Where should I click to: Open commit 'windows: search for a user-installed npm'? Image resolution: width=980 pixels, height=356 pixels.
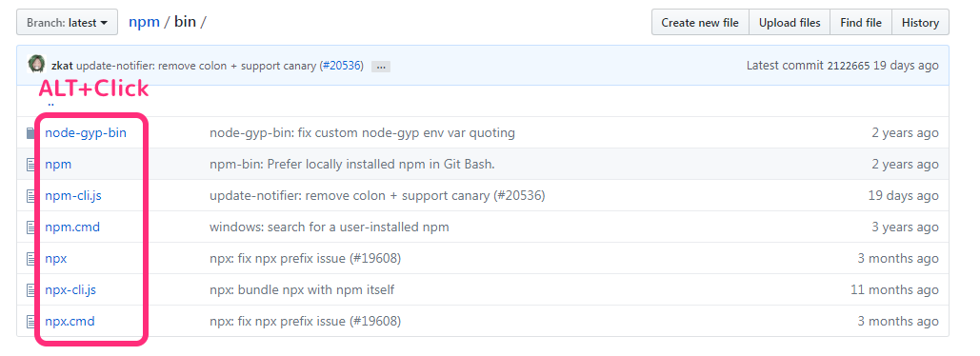click(329, 227)
